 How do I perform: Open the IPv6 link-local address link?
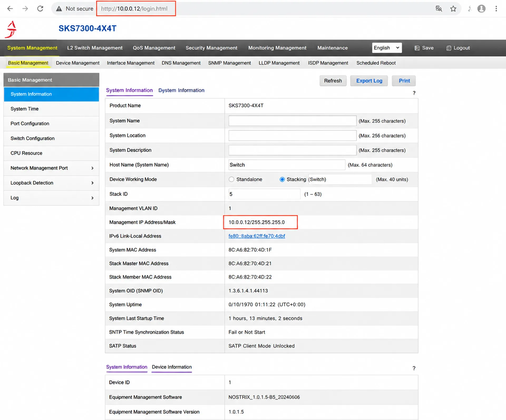click(257, 236)
